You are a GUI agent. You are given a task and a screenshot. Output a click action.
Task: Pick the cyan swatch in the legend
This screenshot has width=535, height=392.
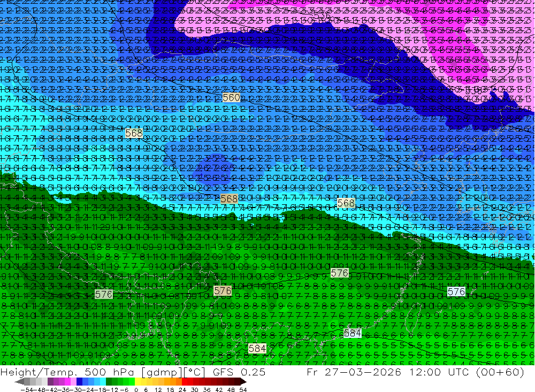(103, 382)
